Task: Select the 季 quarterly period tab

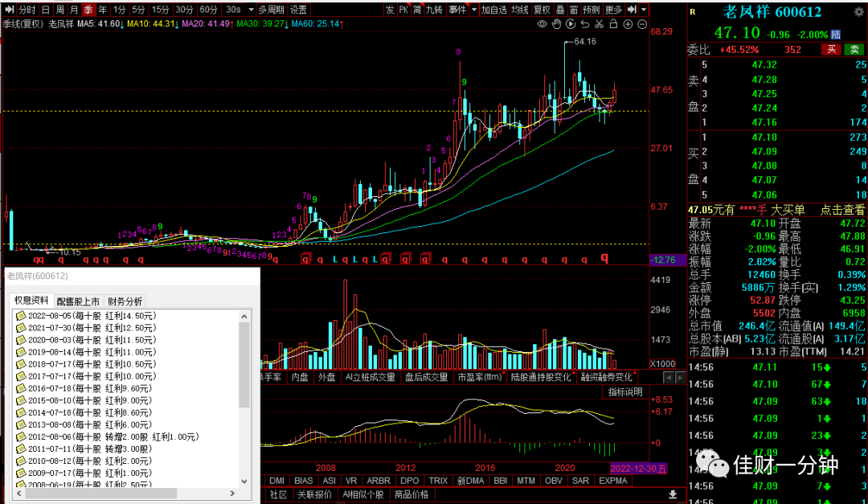Action: pyautogui.click(x=88, y=10)
